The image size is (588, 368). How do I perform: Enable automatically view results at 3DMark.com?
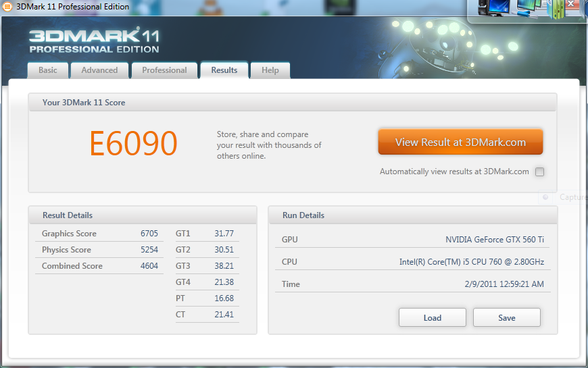pos(539,172)
